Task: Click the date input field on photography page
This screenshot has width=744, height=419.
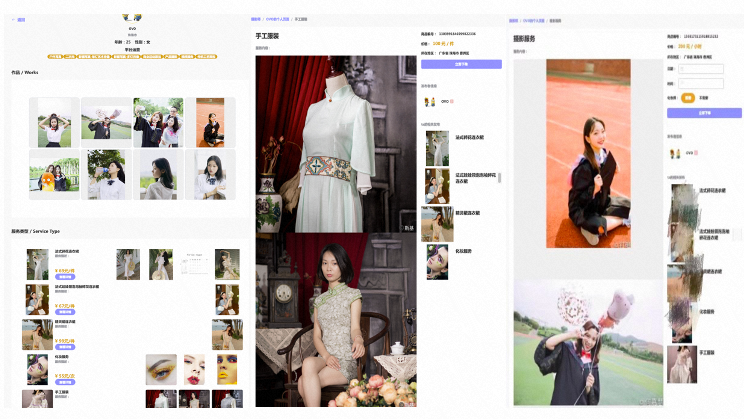Action: coord(701,69)
